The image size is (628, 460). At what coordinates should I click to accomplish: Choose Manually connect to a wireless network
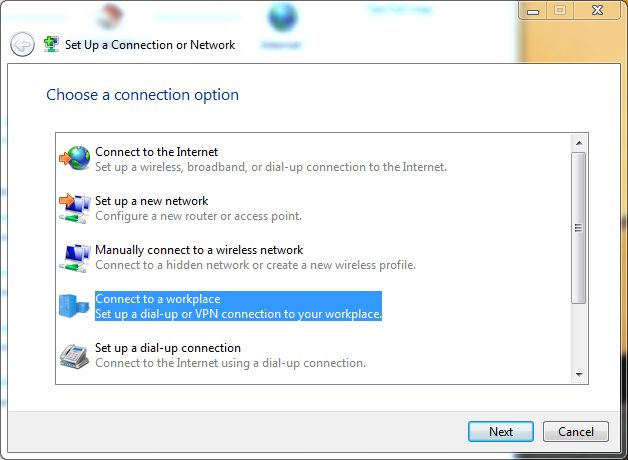256,257
